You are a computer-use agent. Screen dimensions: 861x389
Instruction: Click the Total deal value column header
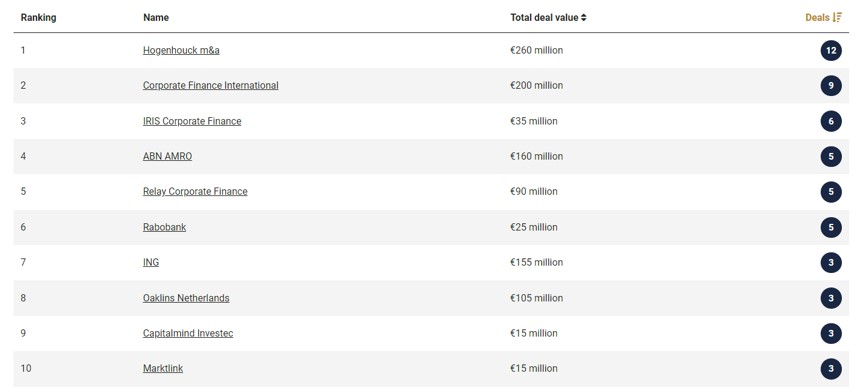click(544, 18)
